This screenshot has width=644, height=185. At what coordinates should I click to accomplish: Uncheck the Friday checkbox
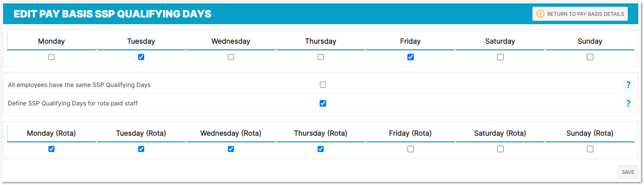(410, 57)
